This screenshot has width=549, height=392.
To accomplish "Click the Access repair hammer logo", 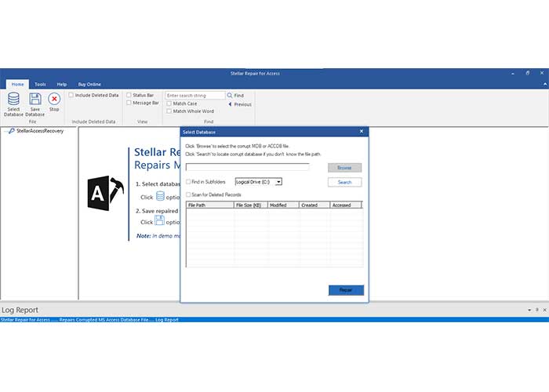I will pos(105,193).
